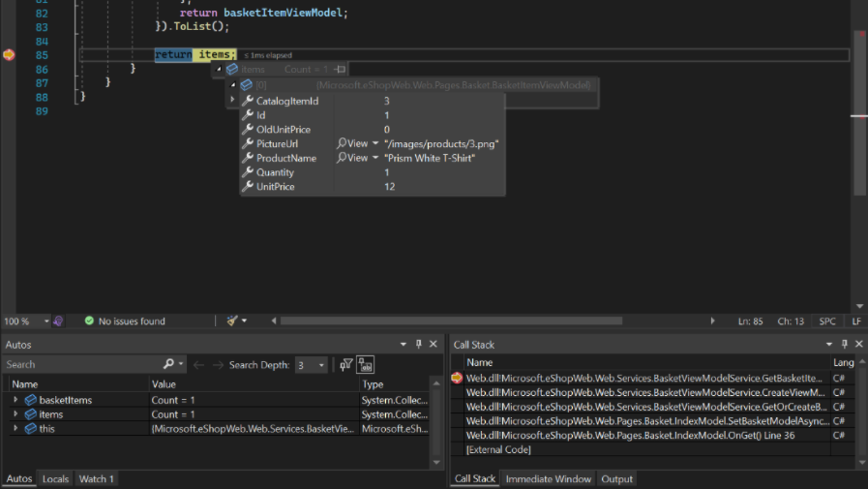Expand the 'this' variable in Autos
The width and height of the screenshot is (868, 489).
pyautogui.click(x=15, y=429)
